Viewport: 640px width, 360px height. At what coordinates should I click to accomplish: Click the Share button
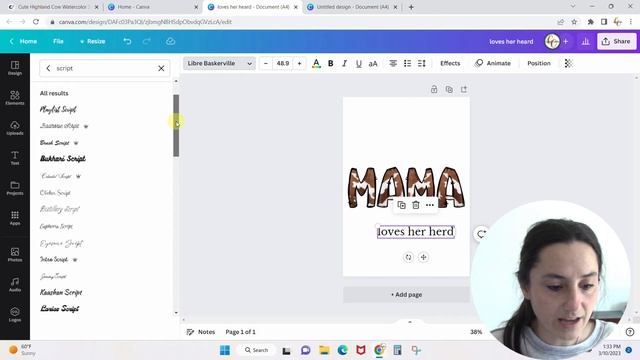[616, 41]
